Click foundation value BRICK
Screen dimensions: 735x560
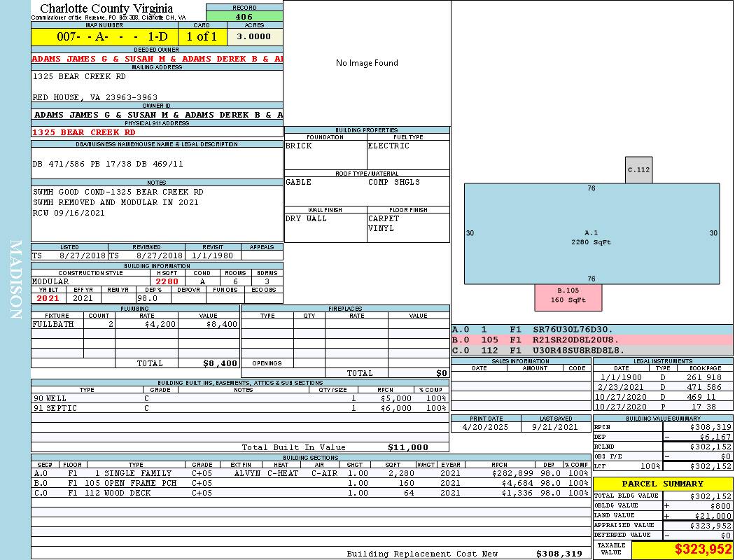point(299,146)
